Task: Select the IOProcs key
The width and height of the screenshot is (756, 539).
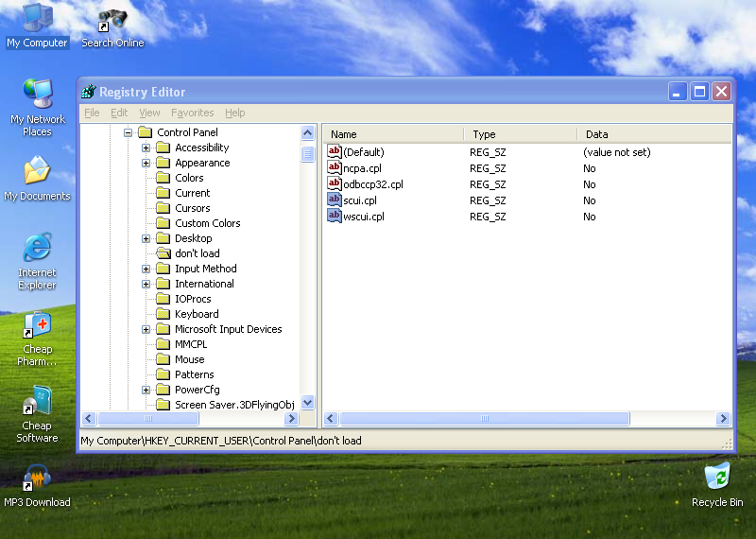Action: coord(193,299)
